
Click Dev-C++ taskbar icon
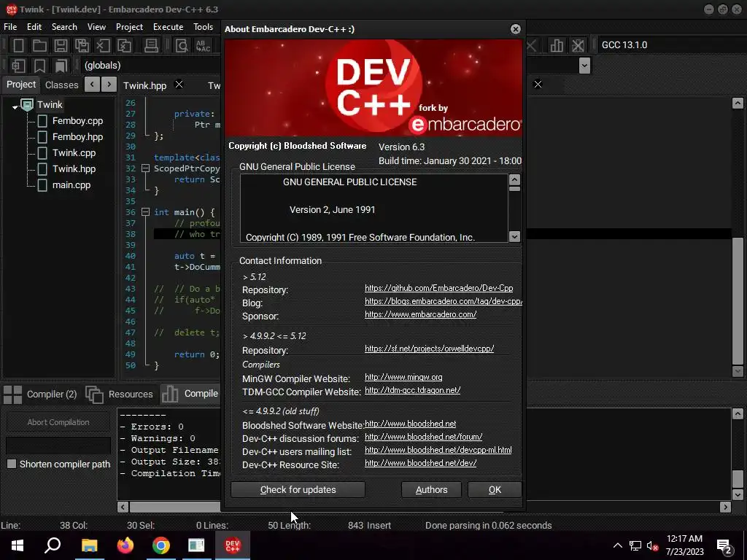click(x=233, y=545)
